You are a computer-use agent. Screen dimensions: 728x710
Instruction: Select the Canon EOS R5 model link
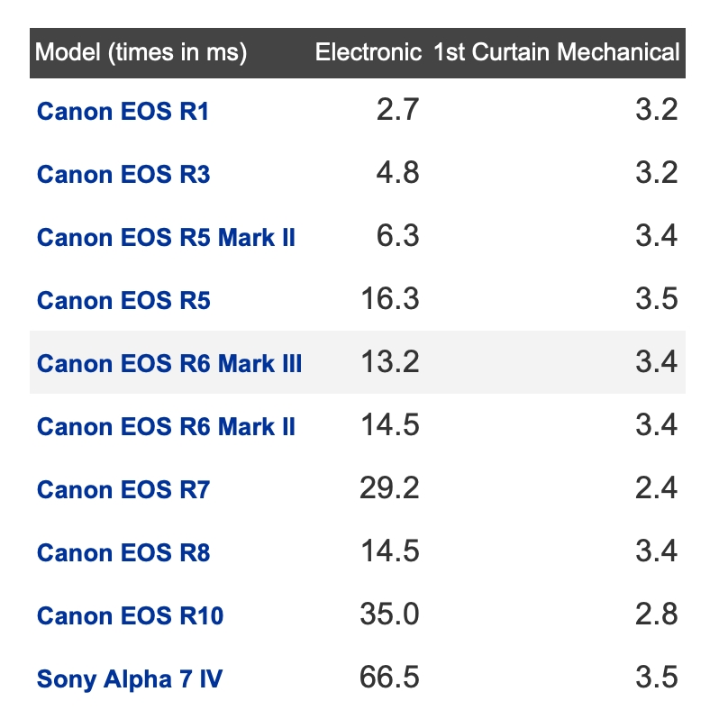pyautogui.click(x=123, y=300)
